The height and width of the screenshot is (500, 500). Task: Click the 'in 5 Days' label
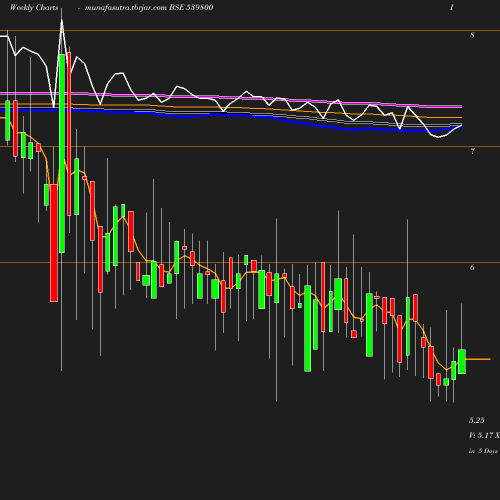click(483, 451)
